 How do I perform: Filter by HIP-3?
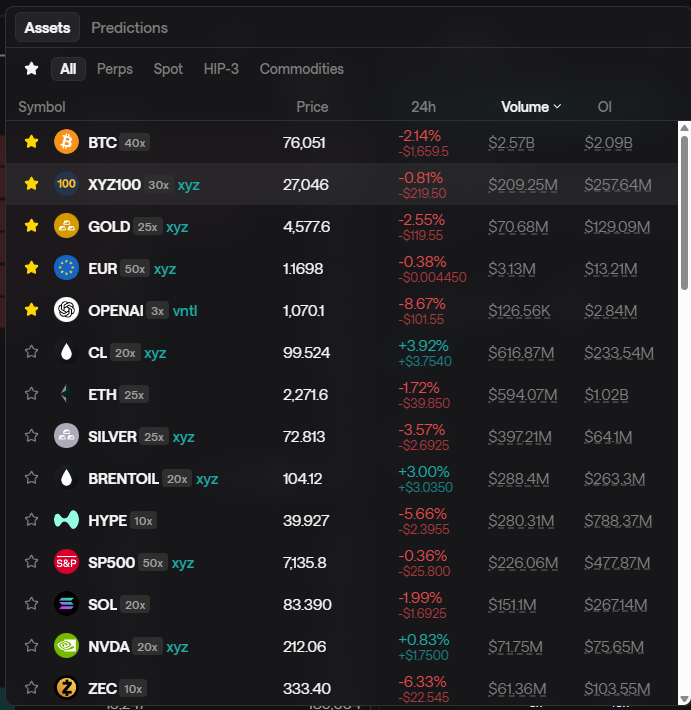pyautogui.click(x=221, y=69)
